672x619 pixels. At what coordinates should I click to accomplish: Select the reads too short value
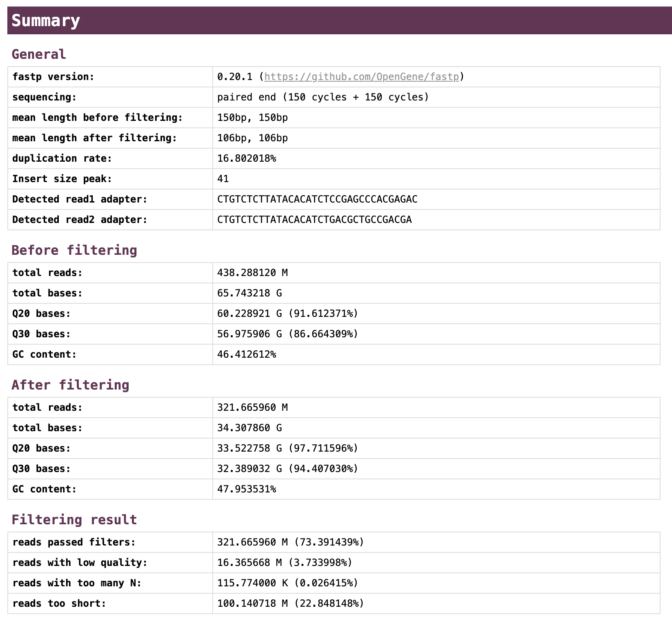coord(290,603)
